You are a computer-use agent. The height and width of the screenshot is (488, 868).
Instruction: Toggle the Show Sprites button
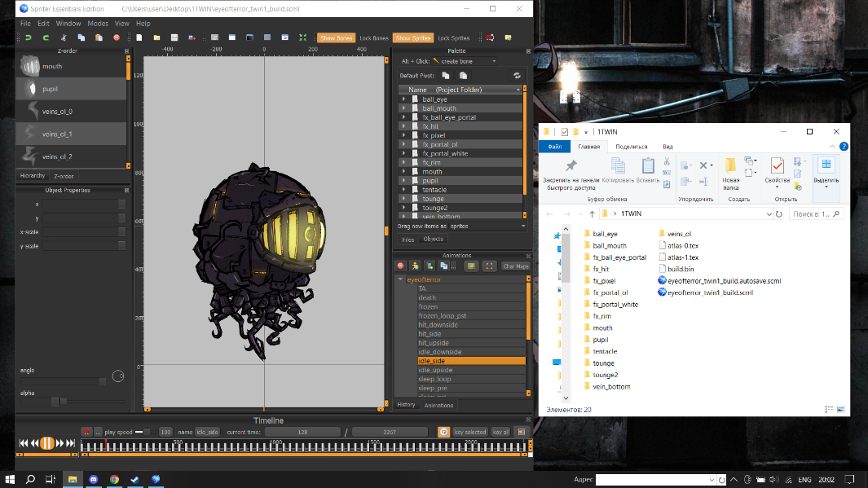[413, 38]
